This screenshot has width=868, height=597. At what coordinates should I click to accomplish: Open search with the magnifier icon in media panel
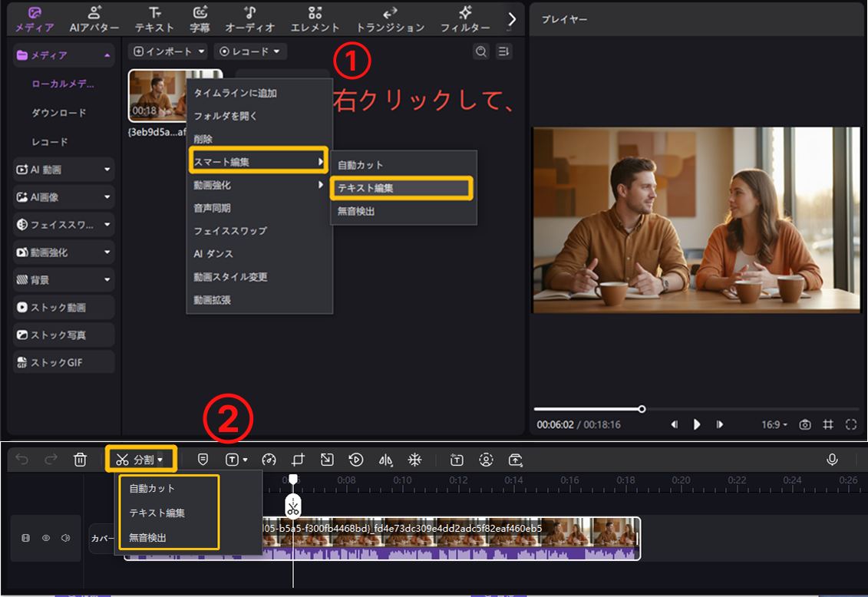[480, 51]
